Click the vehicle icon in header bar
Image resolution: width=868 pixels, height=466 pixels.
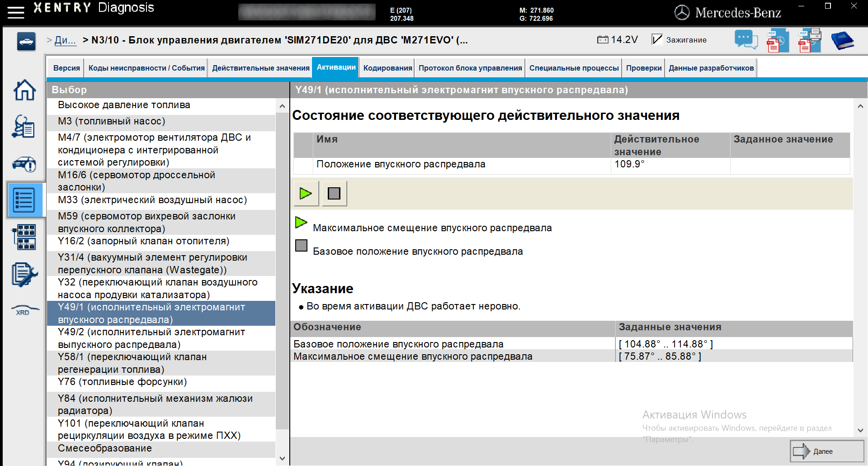(x=26, y=42)
